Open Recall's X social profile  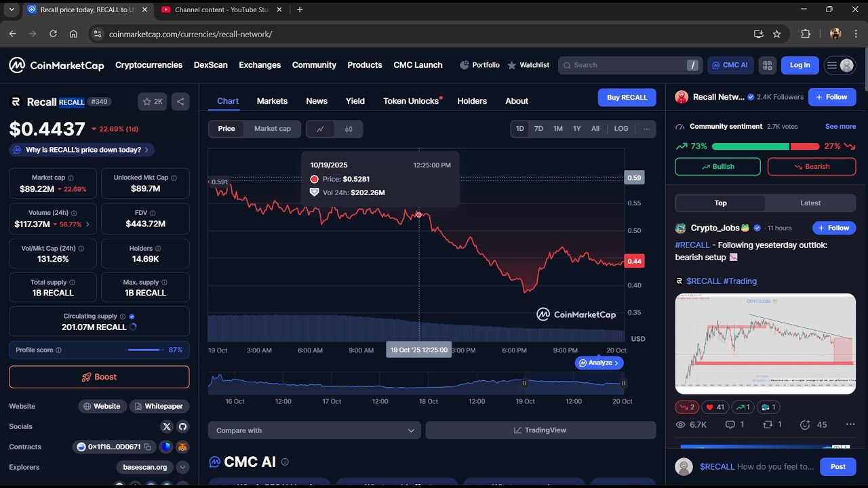pos(167,426)
